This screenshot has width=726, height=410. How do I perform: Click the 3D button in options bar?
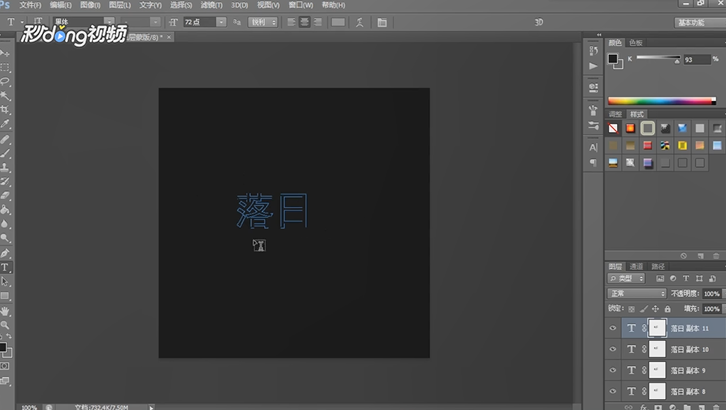(538, 22)
